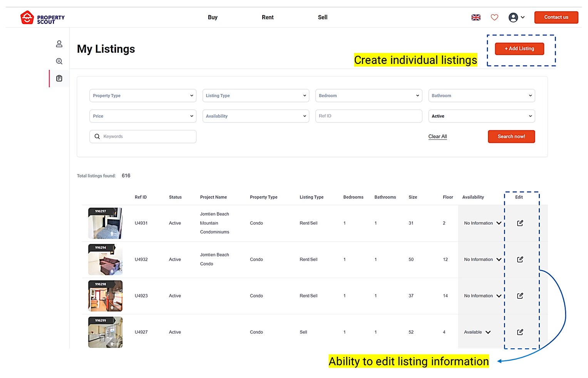Image resolution: width=588 pixels, height=378 pixels.
Task: Edit the listing with Ref ID U4931
Action: pos(520,223)
